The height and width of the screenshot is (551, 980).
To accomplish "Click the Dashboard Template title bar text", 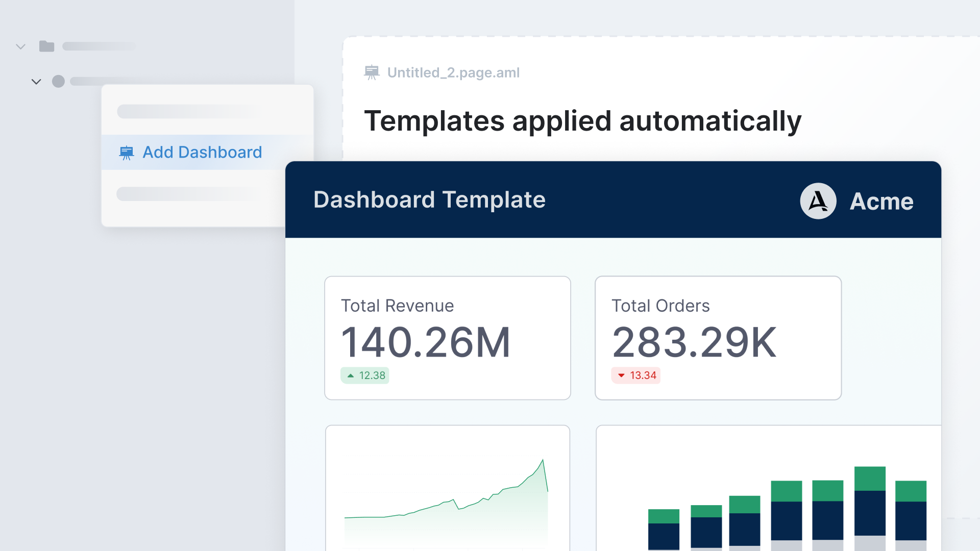I will 429,199.
